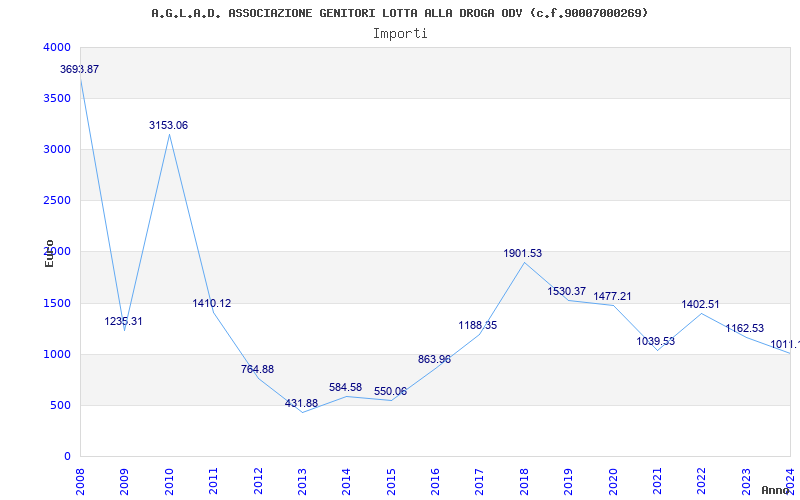Click the x-axis year 2012
The height and width of the screenshot is (500, 800).
pyautogui.click(x=258, y=481)
